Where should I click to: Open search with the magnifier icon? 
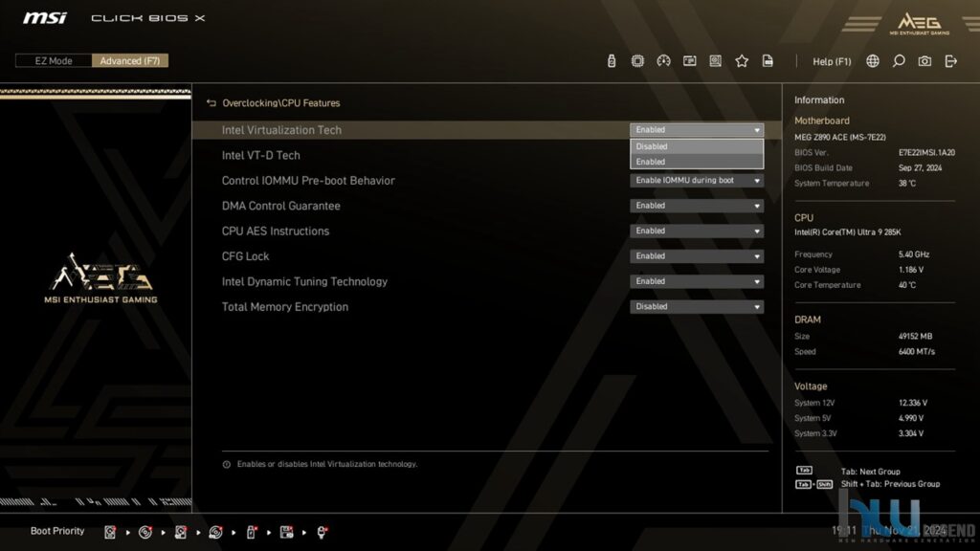coord(899,60)
